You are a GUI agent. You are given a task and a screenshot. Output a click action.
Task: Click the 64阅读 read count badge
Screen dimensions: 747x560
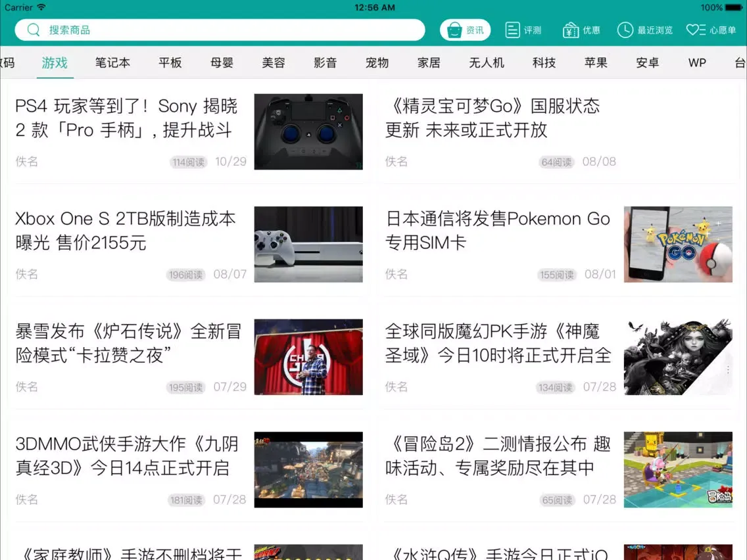click(x=556, y=162)
